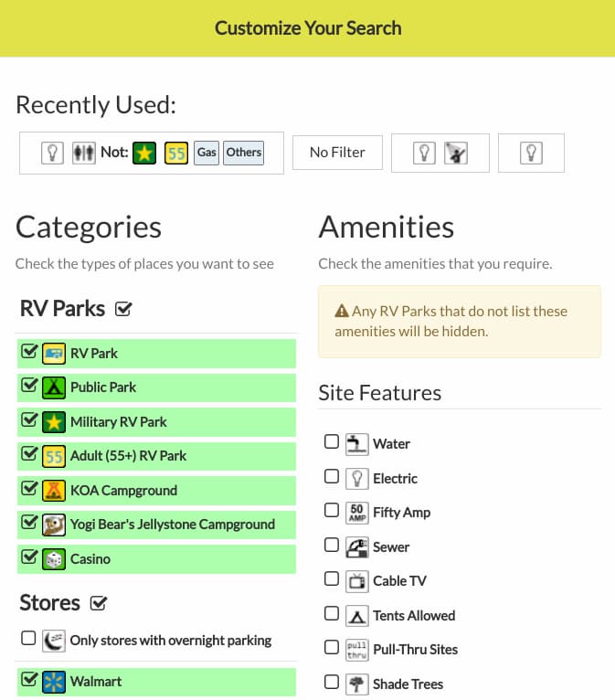Check the Pull-Thru Sites checkbox
The width and height of the screenshot is (615, 700).
pos(332,647)
